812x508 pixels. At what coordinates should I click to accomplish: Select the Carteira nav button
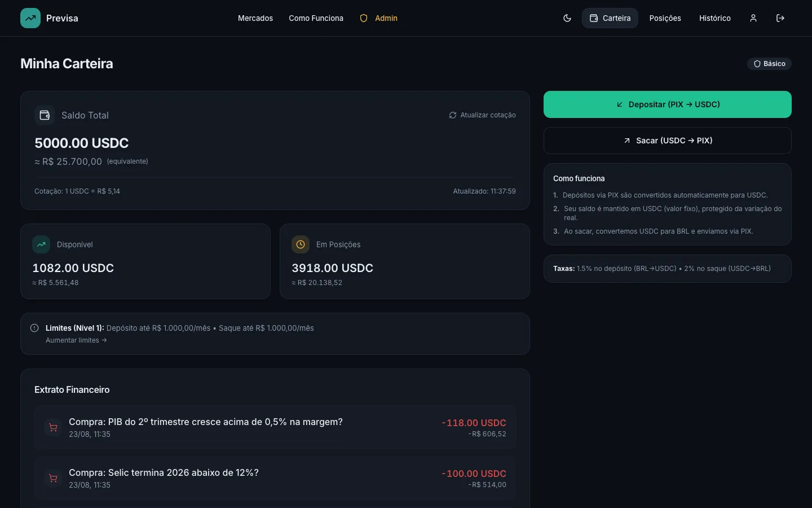[x=610, y=18]
